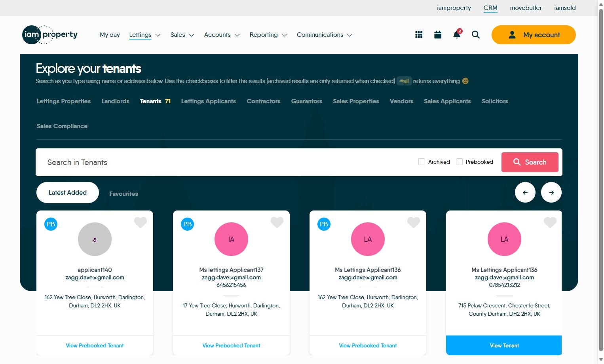Click the iamproperty logo

pyautogui.click(x=50, y=35)
